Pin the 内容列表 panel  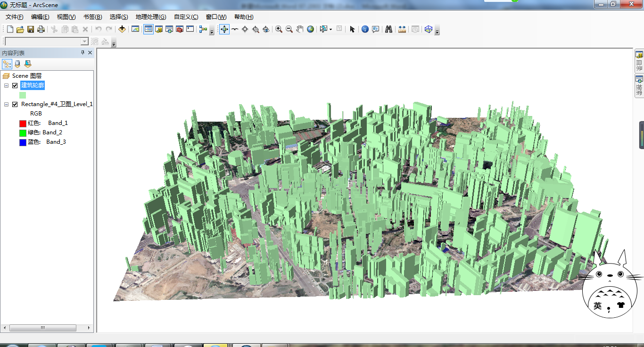(x=83, y=53)
